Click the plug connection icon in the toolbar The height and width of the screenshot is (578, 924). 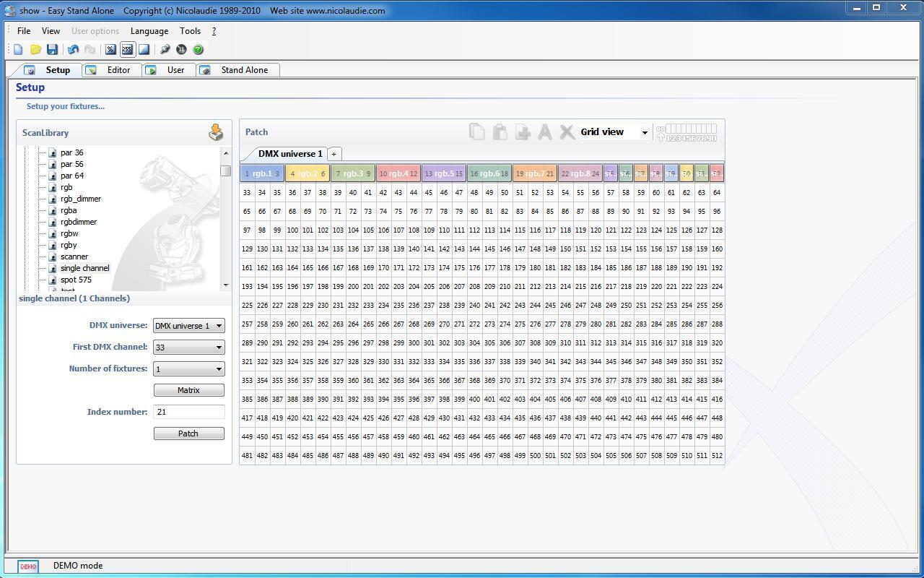(x=165, y=50)
